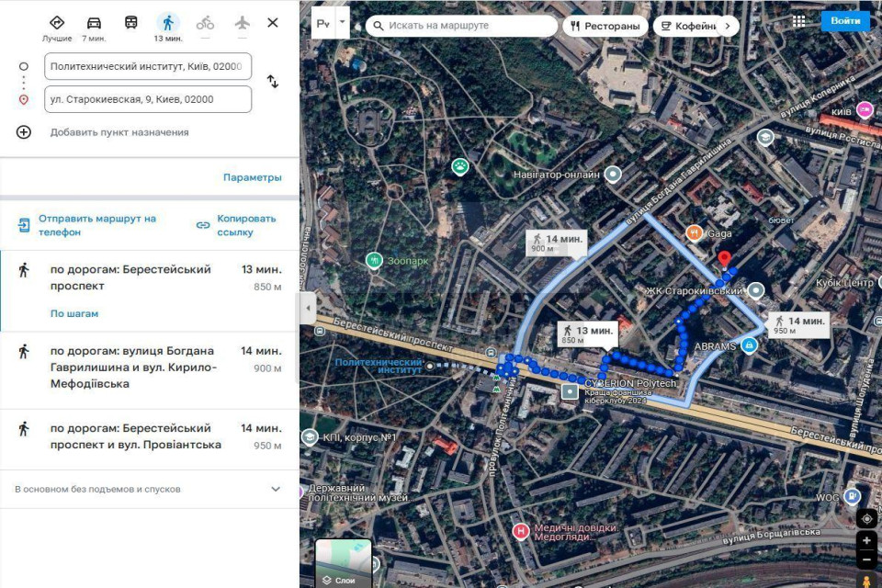
Task: Zoom in on the map
Action: pyautogui.click(x=866, y=541)
